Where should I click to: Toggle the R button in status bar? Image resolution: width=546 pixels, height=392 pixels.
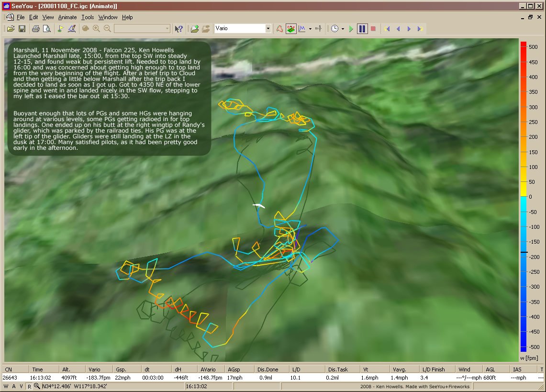click(29, 386)
